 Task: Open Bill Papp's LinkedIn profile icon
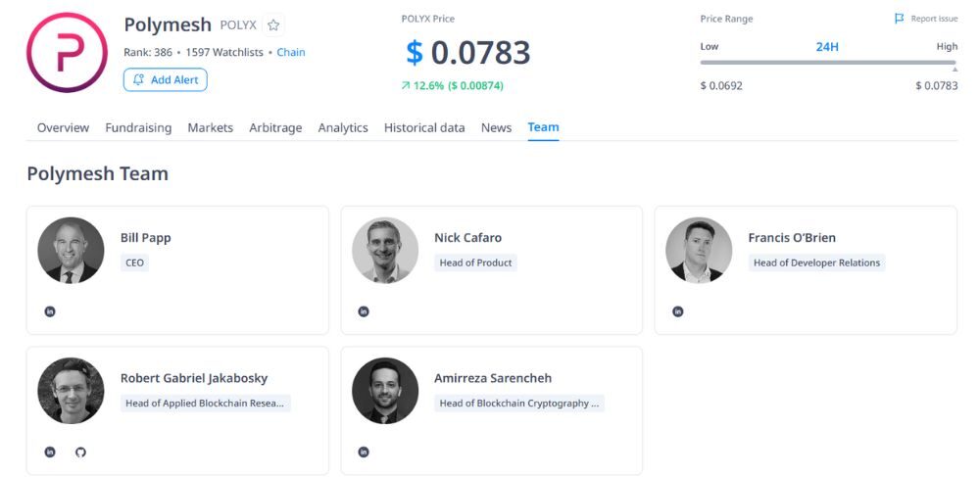click(50, 311)
